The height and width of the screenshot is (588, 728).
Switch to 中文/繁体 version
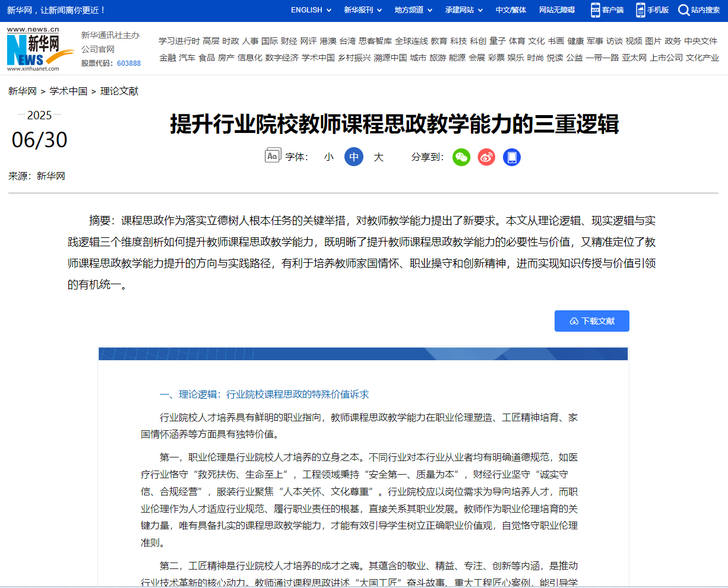511,10
